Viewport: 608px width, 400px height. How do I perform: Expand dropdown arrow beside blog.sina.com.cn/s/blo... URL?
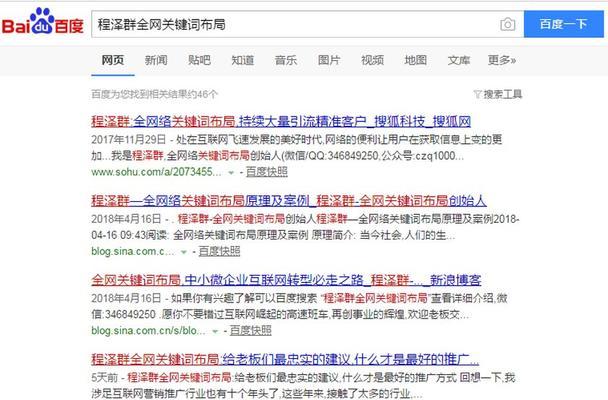click(x=215, y=331)
